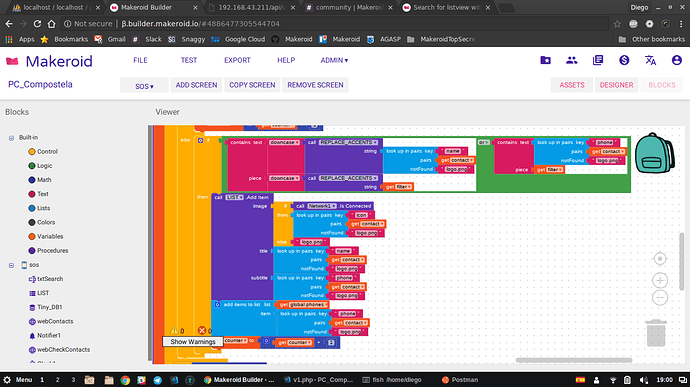
Task: Open the user account profile icon
Action: (x=676, y=60)
